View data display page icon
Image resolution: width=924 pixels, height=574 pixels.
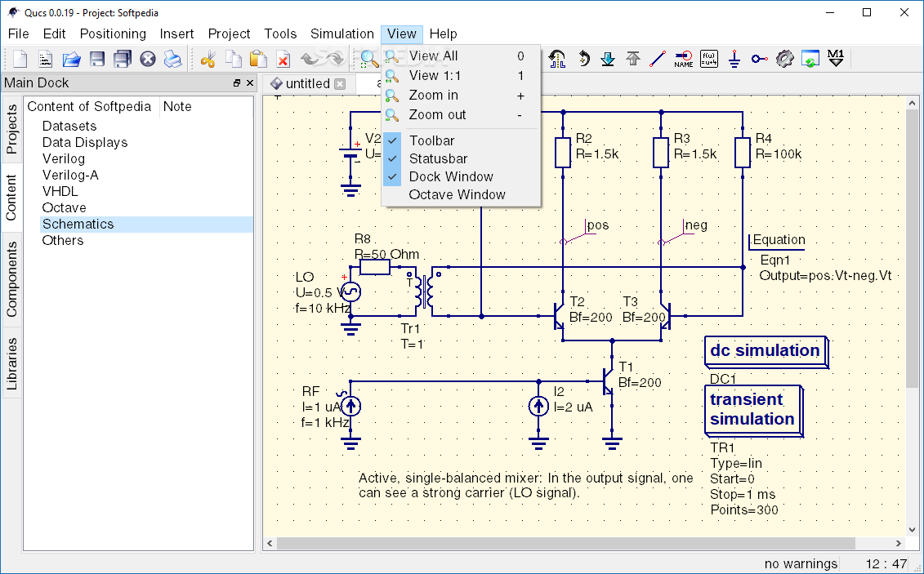click(810, 59)
